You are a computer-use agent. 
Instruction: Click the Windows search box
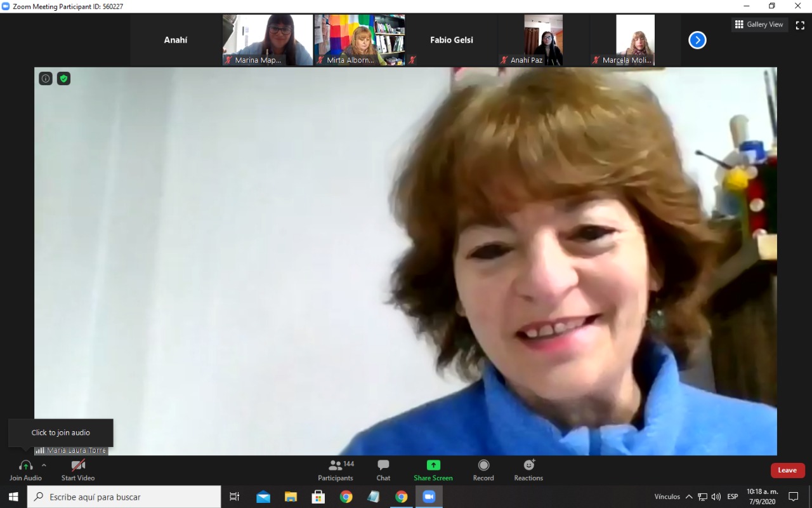[x=124, y=497]
